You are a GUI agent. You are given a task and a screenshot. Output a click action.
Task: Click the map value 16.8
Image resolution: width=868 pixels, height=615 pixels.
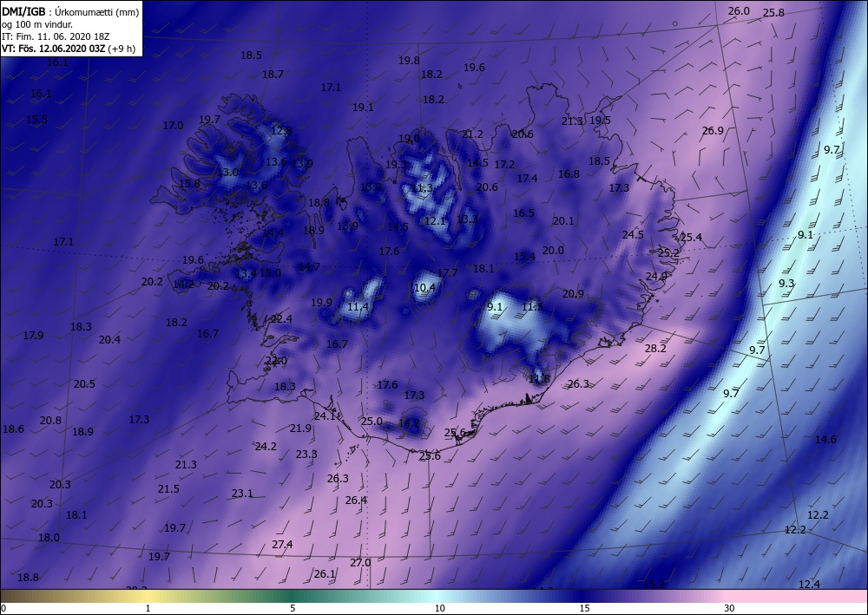click(x=569, y=174)
